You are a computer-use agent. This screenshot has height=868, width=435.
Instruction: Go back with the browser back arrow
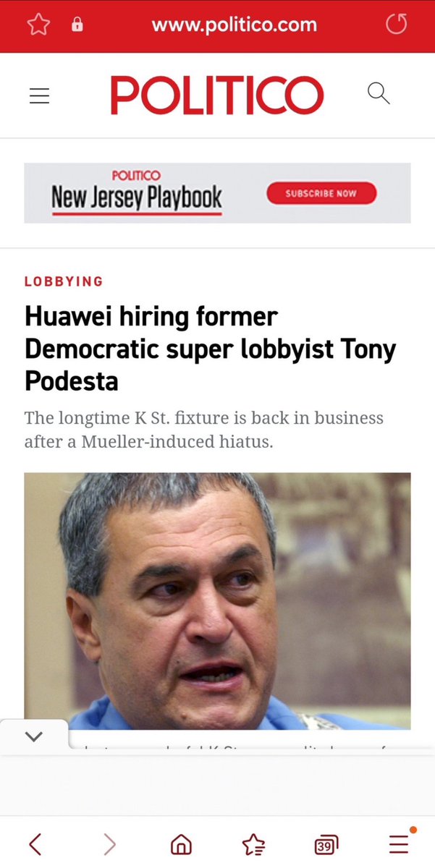click(35, 843)
